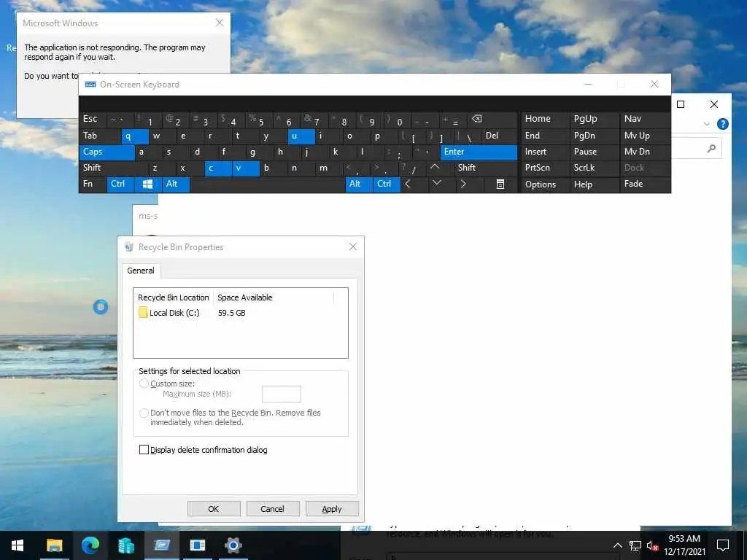This screenshot has width=747, height=560.
Task: Click the down arrow key on the On-Screen Keyboard
Action: [436, 184]
